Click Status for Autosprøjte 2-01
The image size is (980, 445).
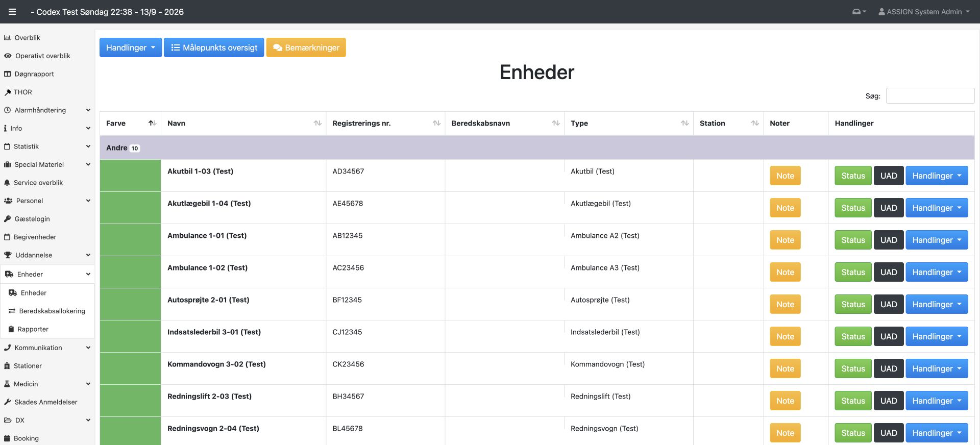click(853, 304)
